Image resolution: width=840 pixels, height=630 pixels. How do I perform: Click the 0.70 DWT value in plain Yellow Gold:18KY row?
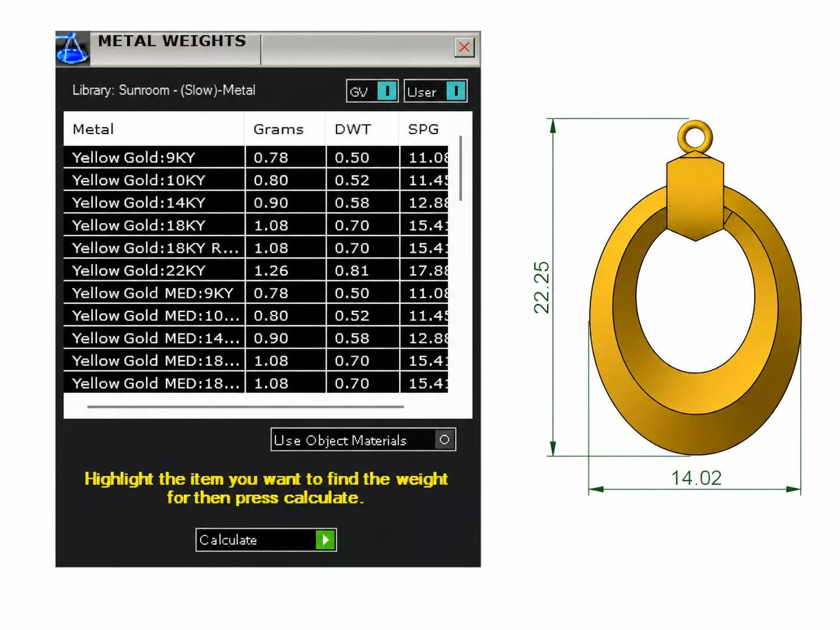point(352,225)
